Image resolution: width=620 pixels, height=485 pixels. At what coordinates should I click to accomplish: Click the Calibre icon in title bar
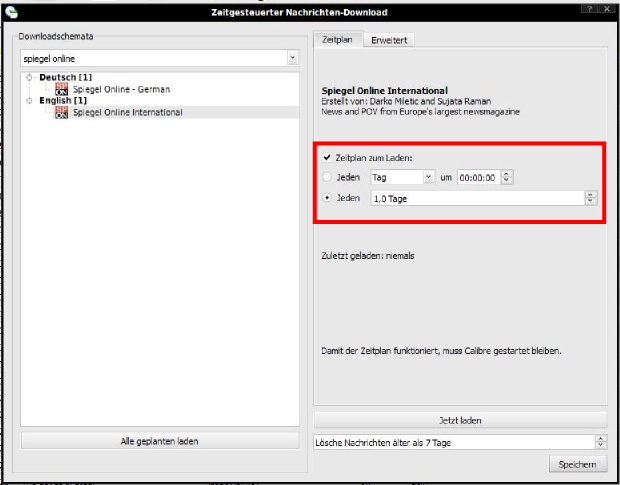[x=11, y=13]
